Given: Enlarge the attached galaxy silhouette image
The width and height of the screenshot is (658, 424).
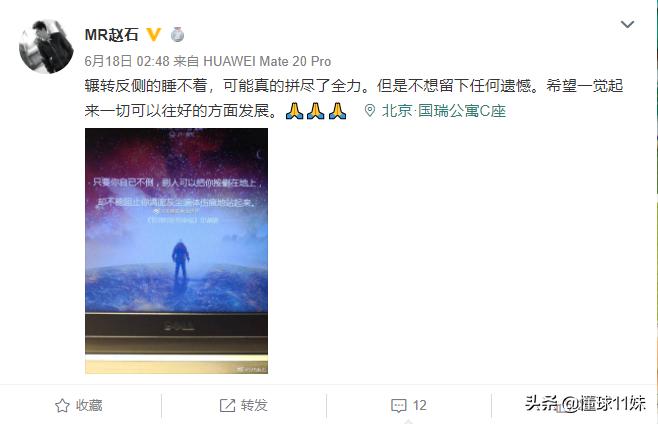Looking at the screenshot, I should point(176,251).
